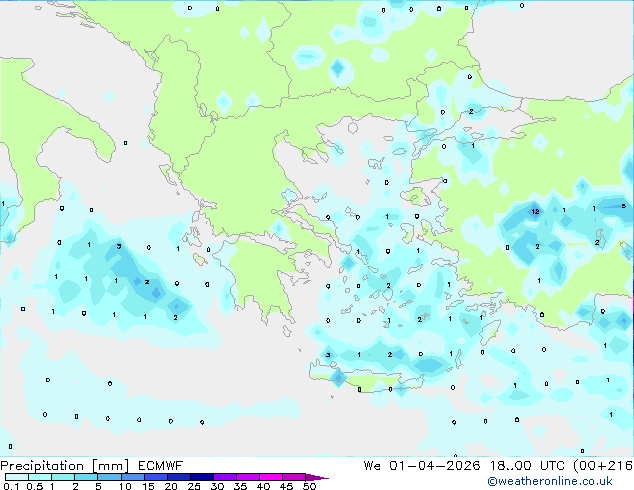The image size is (634, 490).
Task: Click the legend tick label '10'
Action: pos(125,486)
